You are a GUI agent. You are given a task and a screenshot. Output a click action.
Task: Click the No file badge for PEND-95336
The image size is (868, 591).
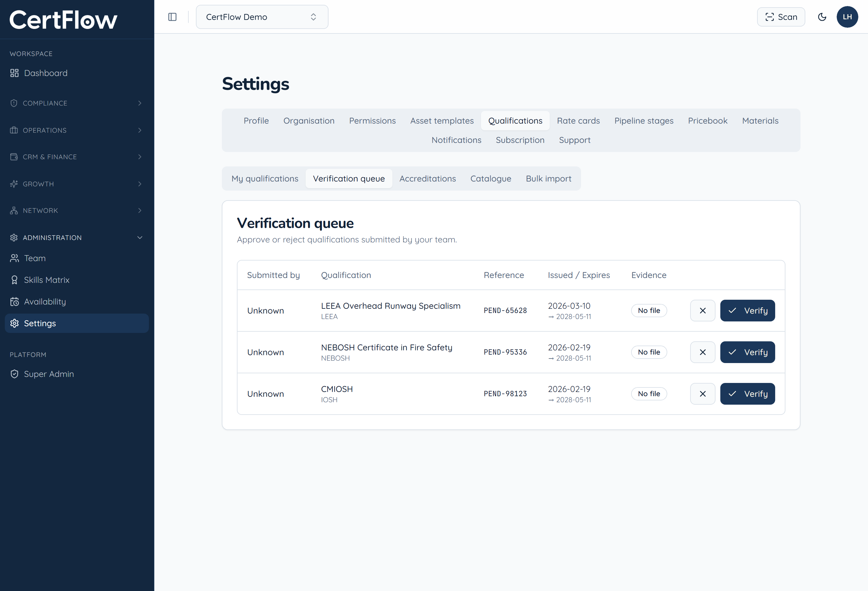coord(649,352)
